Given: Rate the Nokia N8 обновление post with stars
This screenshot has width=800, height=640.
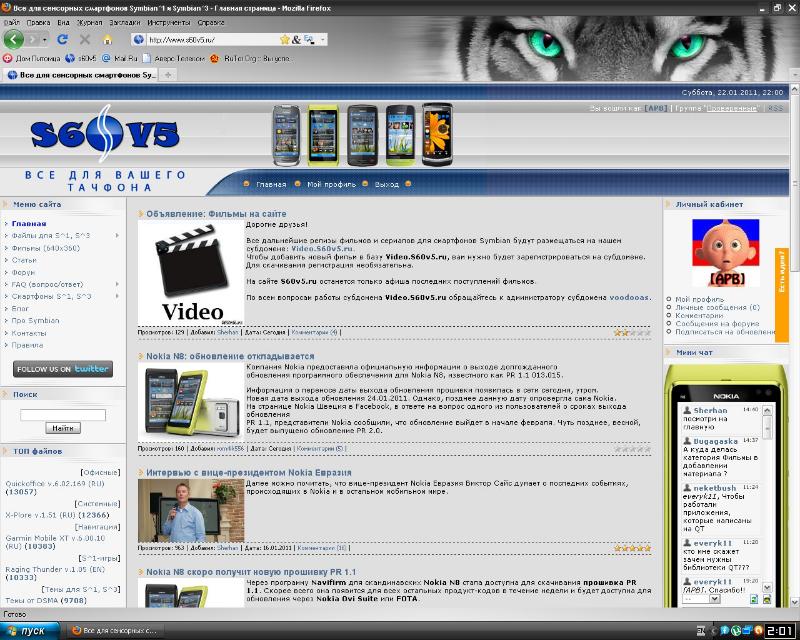Looking at the screenshot, I should tap(632, 449).
